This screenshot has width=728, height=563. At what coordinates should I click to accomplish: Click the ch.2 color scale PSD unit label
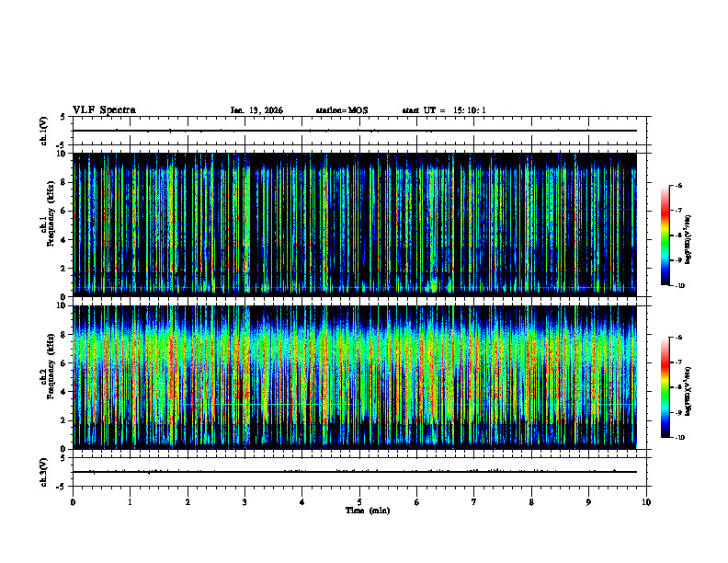tap(688, 391)
